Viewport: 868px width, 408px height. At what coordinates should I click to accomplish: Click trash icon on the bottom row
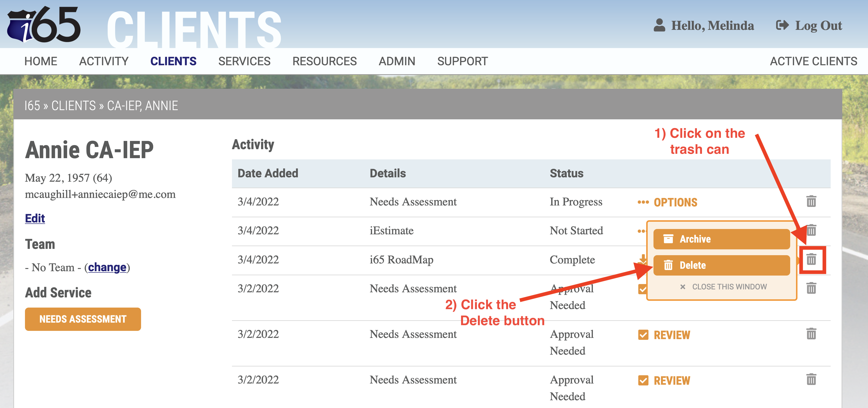click(811, 379)
